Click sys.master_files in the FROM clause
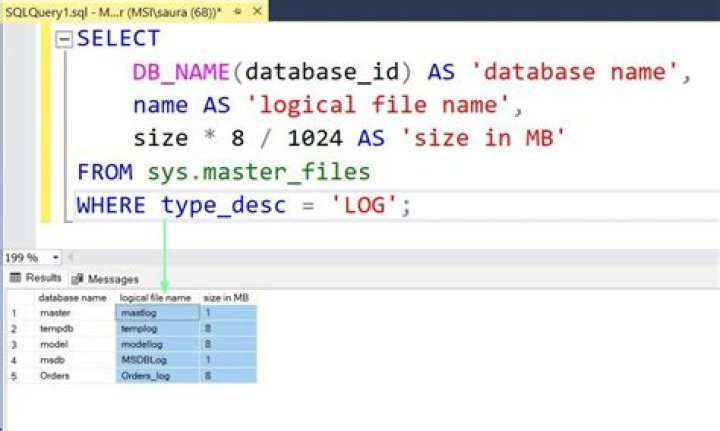This screenshot has height=431, width=720. (x=259, y=172)
